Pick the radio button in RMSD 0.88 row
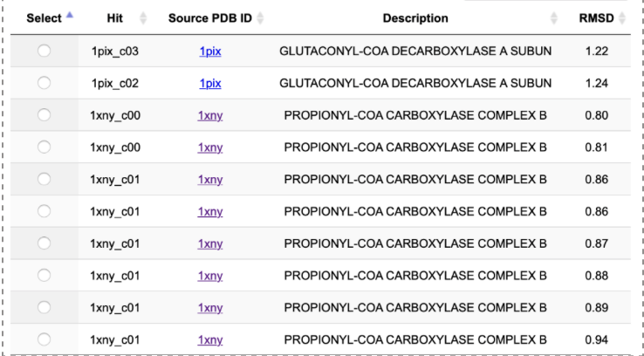Screen dimensions: 644x356 click(x=44, y=276)
